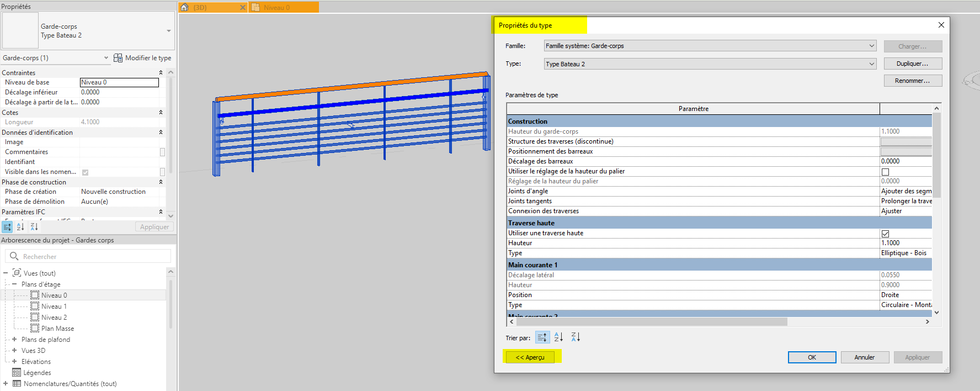980x391 pixels.
Task: Click the Vues (tout) view icon
Action: (x=17, y=273)
